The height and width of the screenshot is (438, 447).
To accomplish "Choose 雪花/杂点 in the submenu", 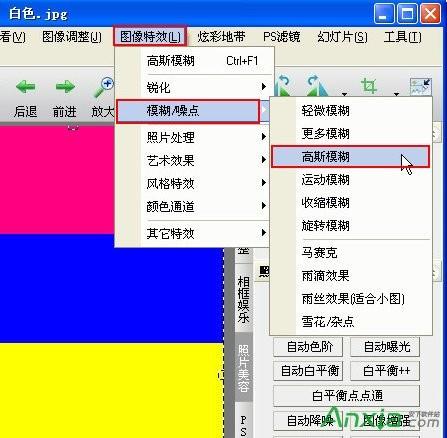I will click(351, 321).
